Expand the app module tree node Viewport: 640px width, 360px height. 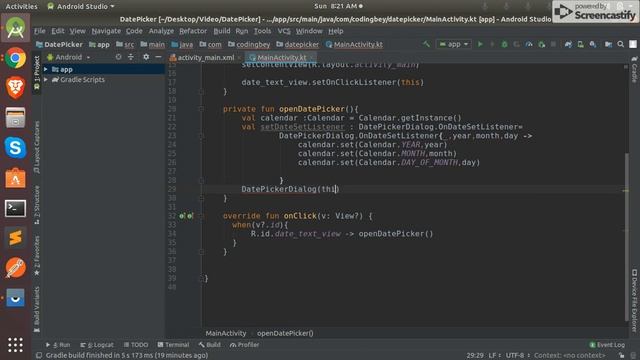pyautogui.click(x=46, y=69)
